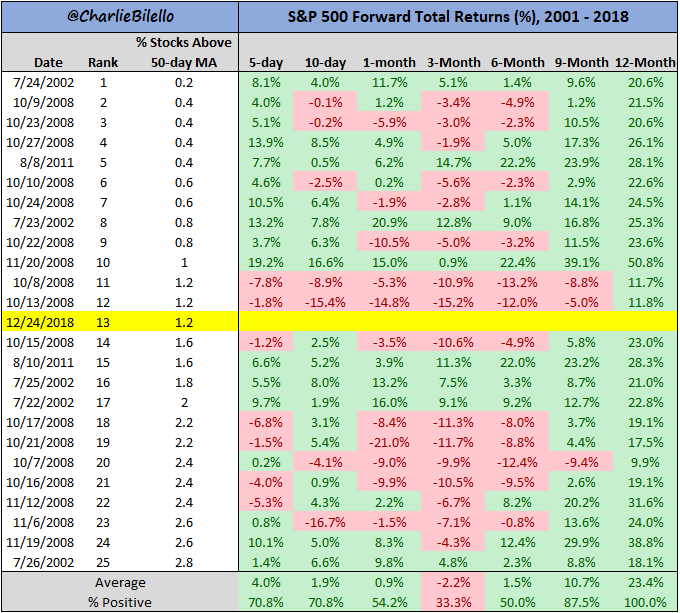Select the Average row label
The image size is (680, 613).
[120, 582]
